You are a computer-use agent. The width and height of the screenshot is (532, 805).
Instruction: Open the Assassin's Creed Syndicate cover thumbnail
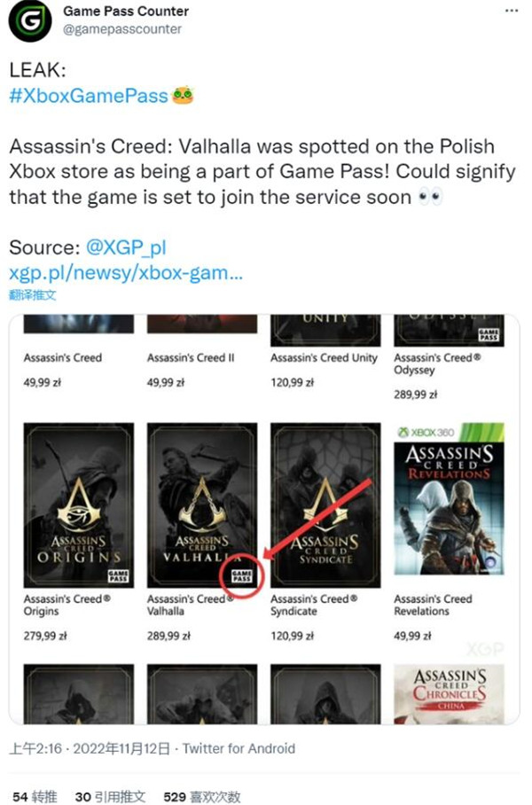tap(325, 505)
